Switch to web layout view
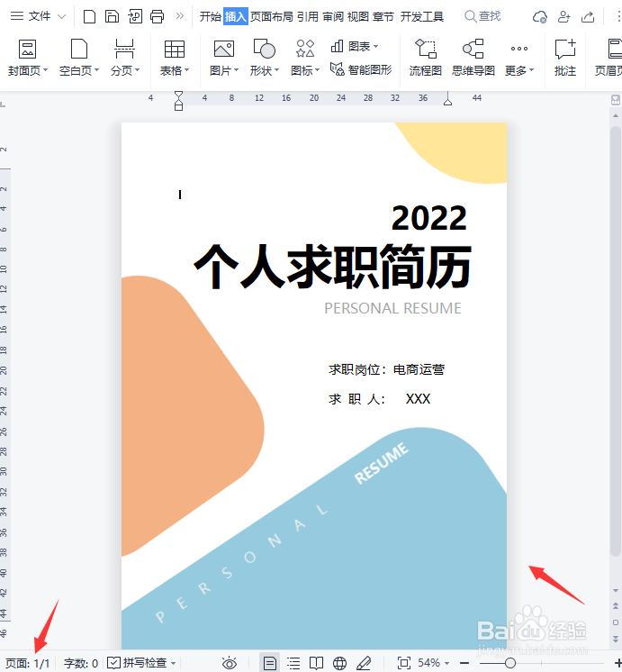Screen dimensions: 622x672 click(x=339, y=663)
